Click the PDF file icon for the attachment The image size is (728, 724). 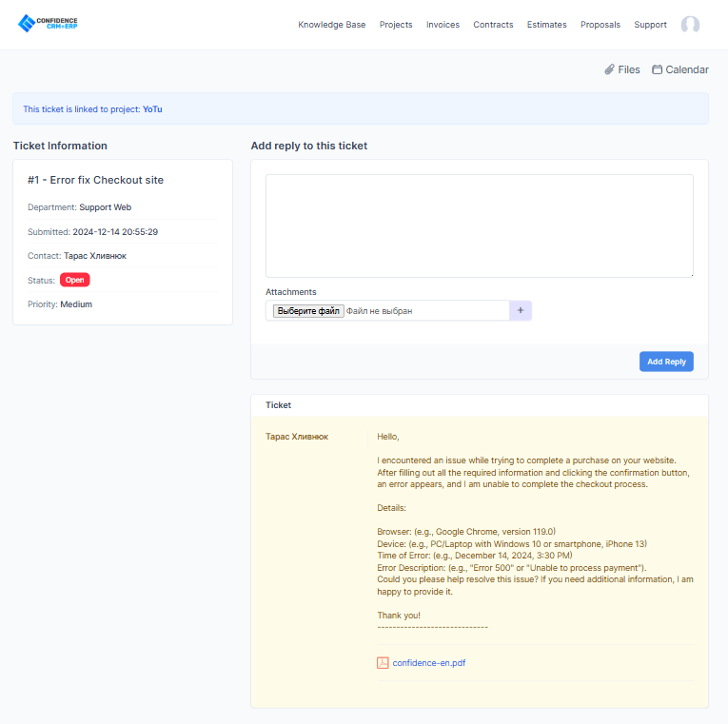click(x=383, y=663)
